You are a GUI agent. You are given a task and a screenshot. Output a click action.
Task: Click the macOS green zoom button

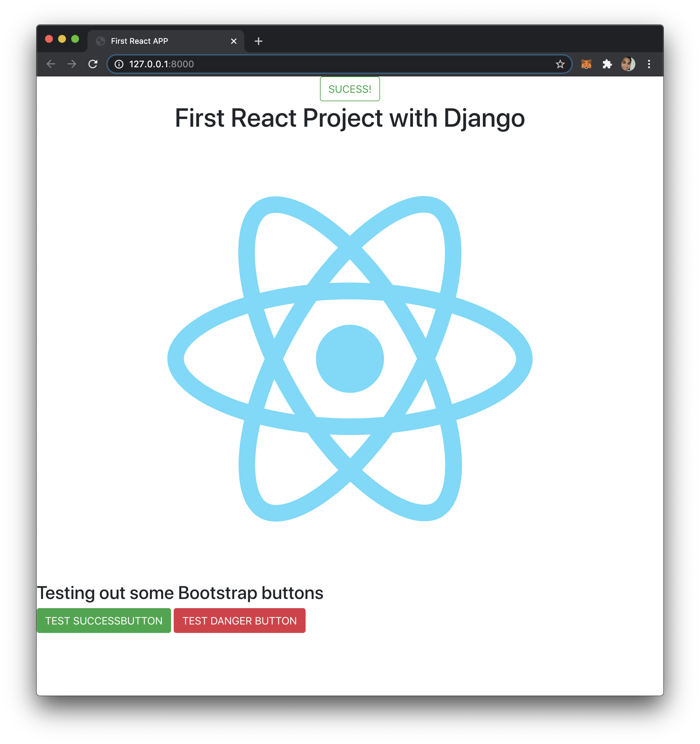coord(75,39)
